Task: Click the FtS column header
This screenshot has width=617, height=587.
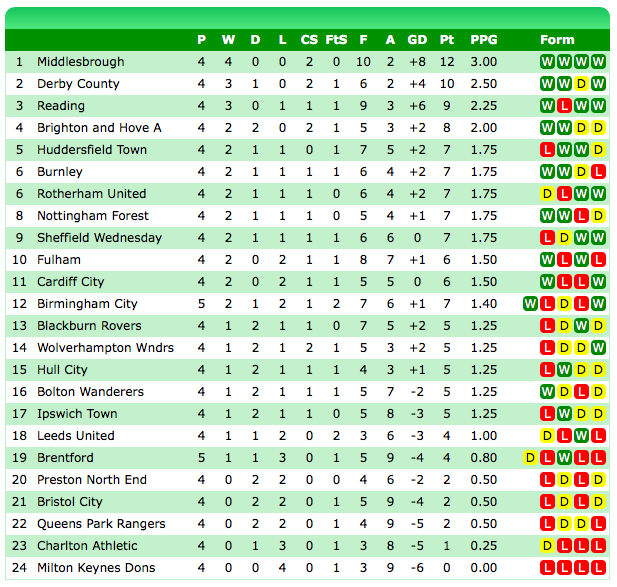Action: click(336, 40)
